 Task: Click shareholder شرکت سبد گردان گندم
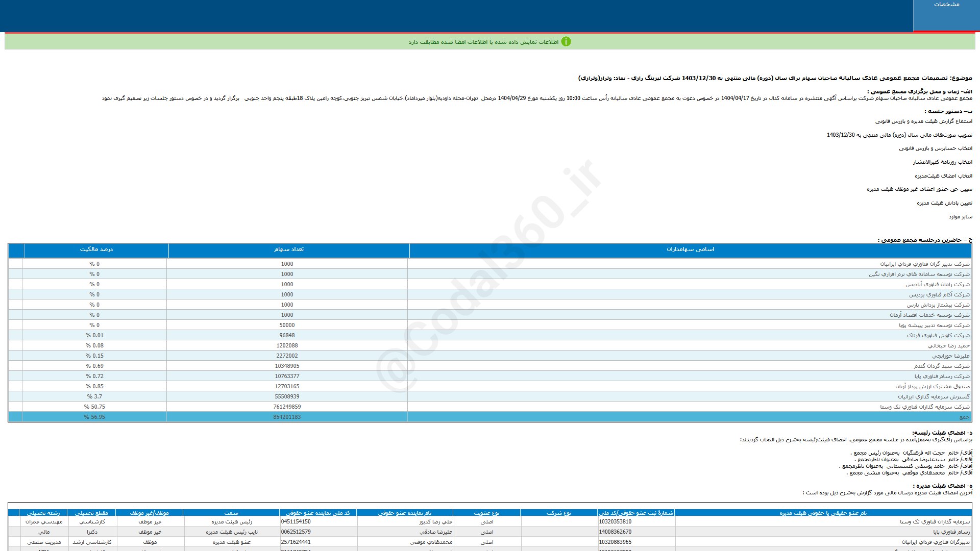(942, 366)
